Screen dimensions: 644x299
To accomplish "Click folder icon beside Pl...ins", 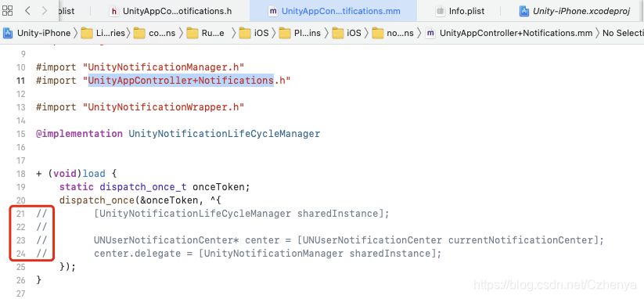I will [x=285, y=33].
